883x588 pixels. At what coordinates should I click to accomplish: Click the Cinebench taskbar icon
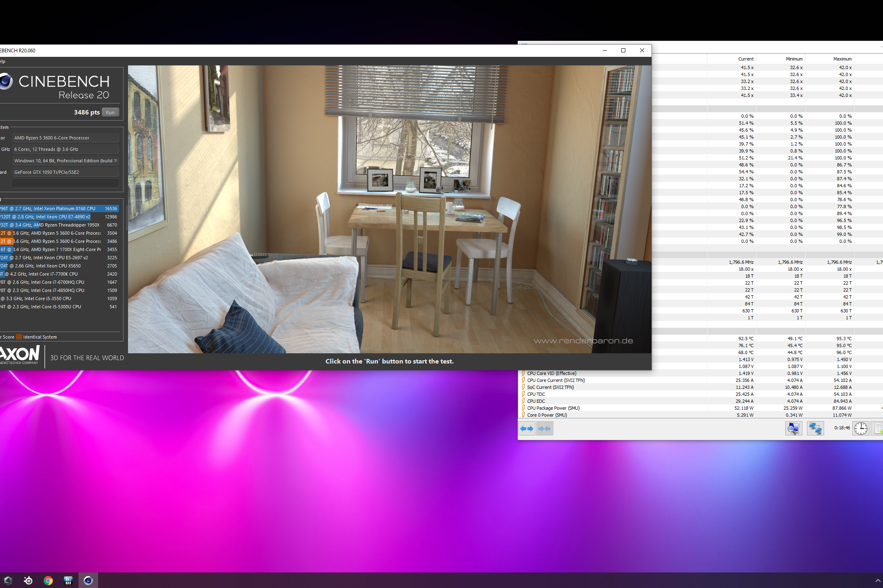(88, 580)
